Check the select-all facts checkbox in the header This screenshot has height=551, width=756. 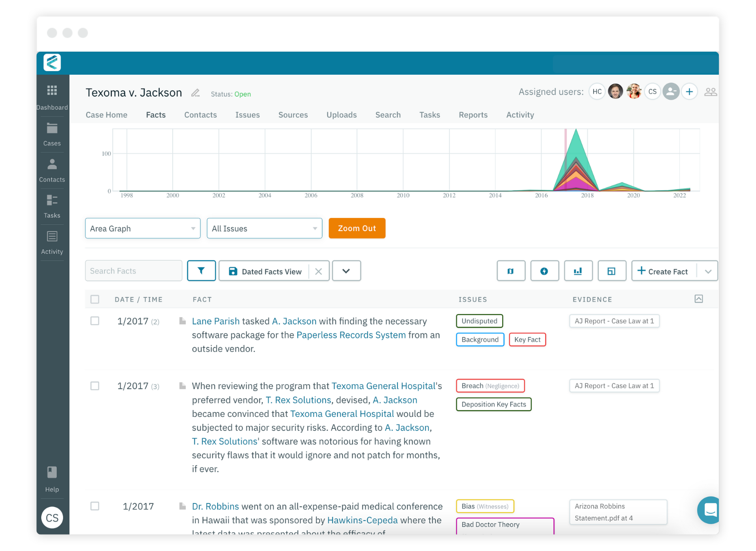coord(95,299)
